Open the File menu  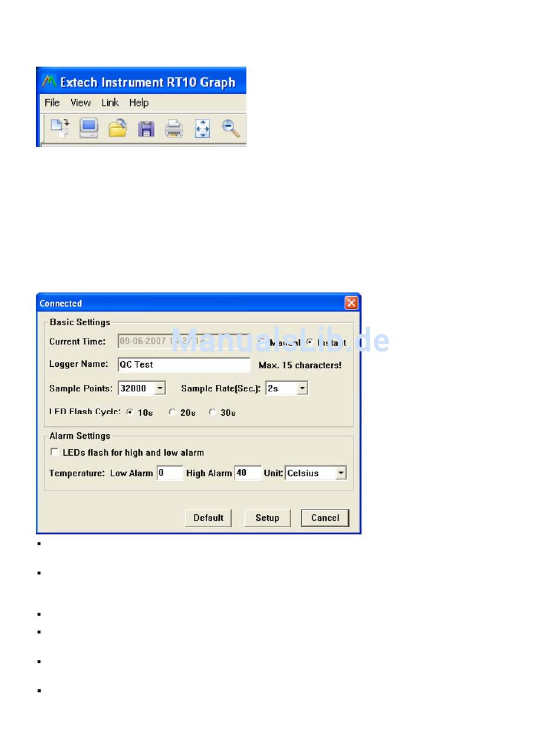(x=52, y=103)
